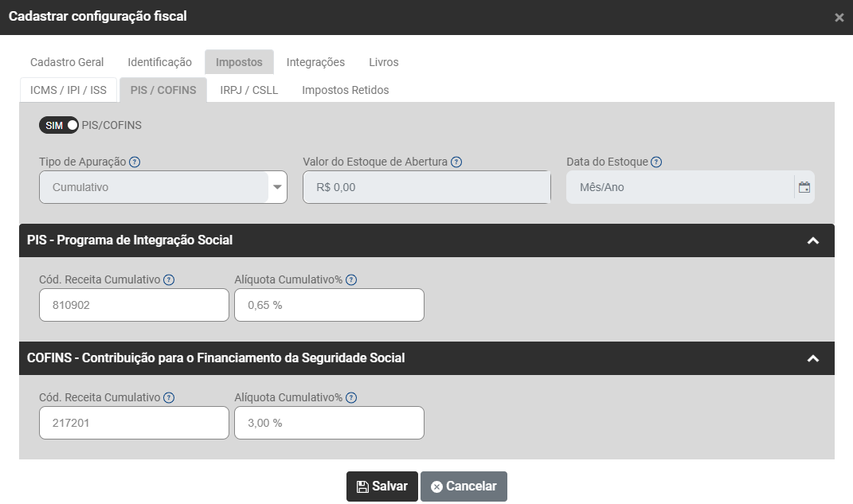
Task: Click help icon beside Tipo de Apuração
Action: point(135,162)
